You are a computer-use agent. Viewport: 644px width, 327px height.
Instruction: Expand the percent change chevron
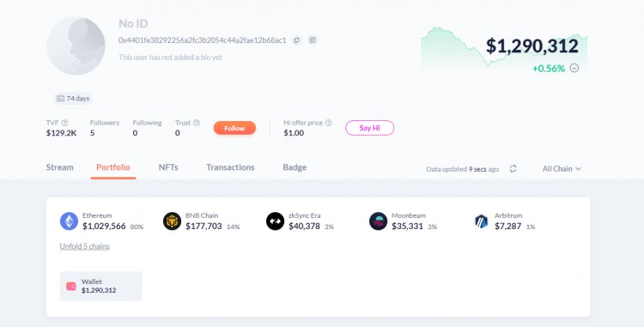[574, 68]
